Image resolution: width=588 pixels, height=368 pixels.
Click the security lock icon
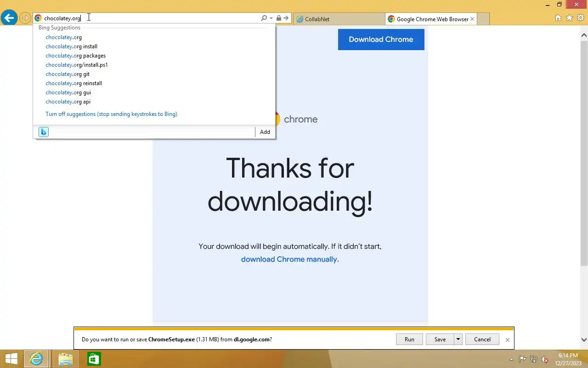278,18
